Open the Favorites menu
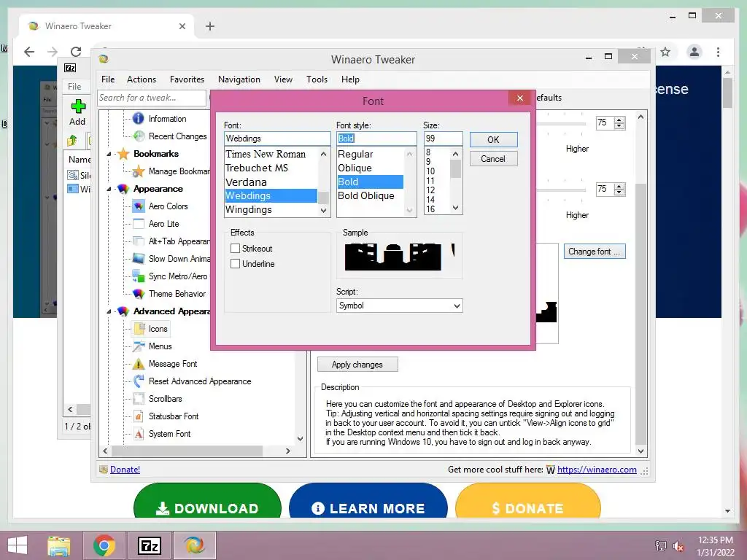The height and width of the screenshot is (560, 747). (x=187, y=79)
